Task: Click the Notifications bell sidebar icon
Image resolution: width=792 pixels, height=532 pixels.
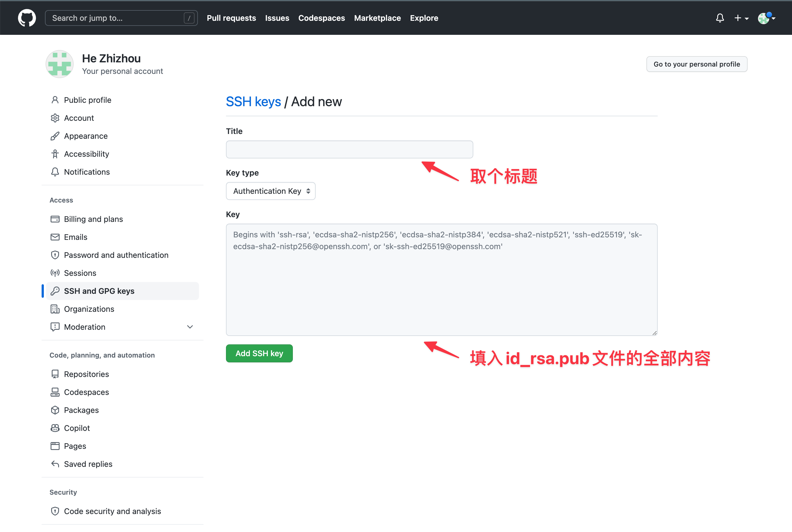Action: coord(55,172)
